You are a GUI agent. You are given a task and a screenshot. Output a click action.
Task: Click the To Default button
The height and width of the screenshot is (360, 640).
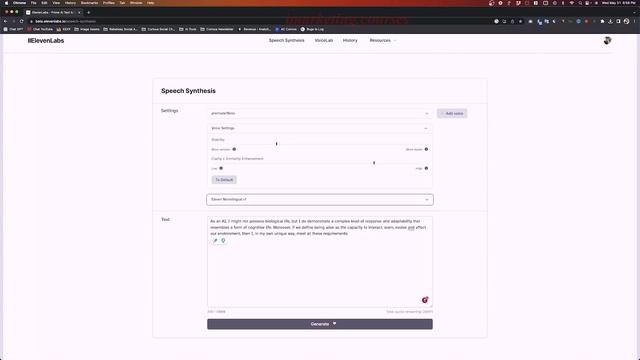(224, 180)
